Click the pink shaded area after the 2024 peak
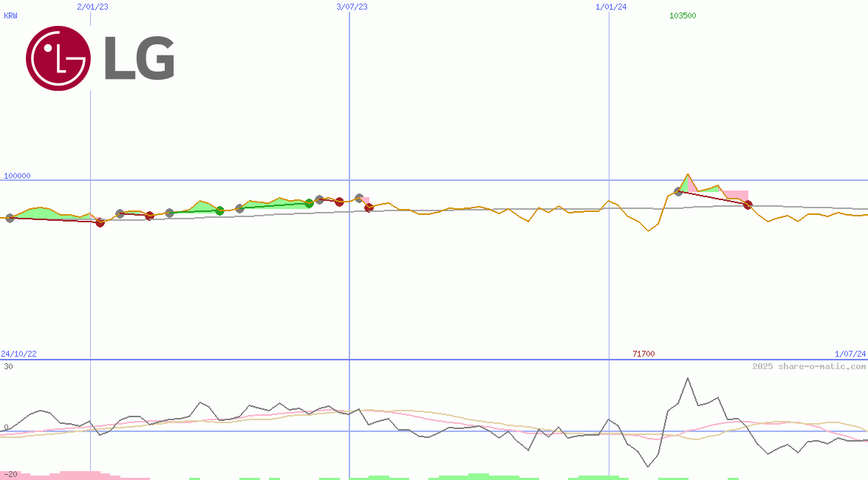 [737, 195]
